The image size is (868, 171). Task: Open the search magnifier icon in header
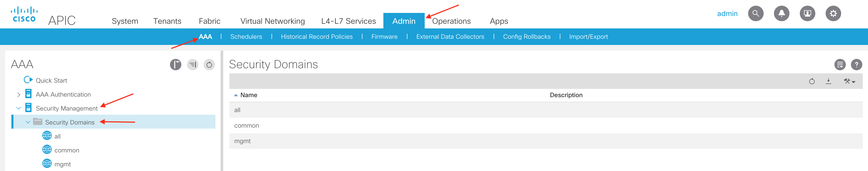click(x=755, y=13)
